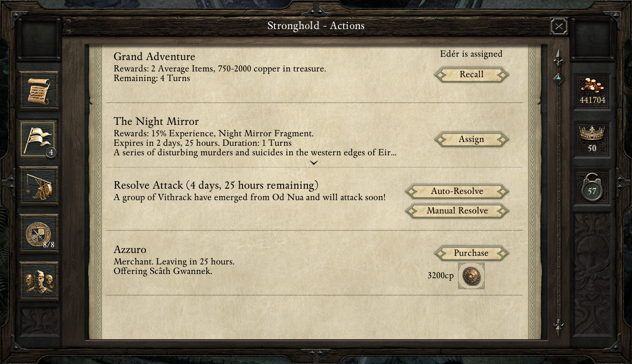Click the teal scrollbar thumb gem
632x364 pixels.
(x=559, y=78)
